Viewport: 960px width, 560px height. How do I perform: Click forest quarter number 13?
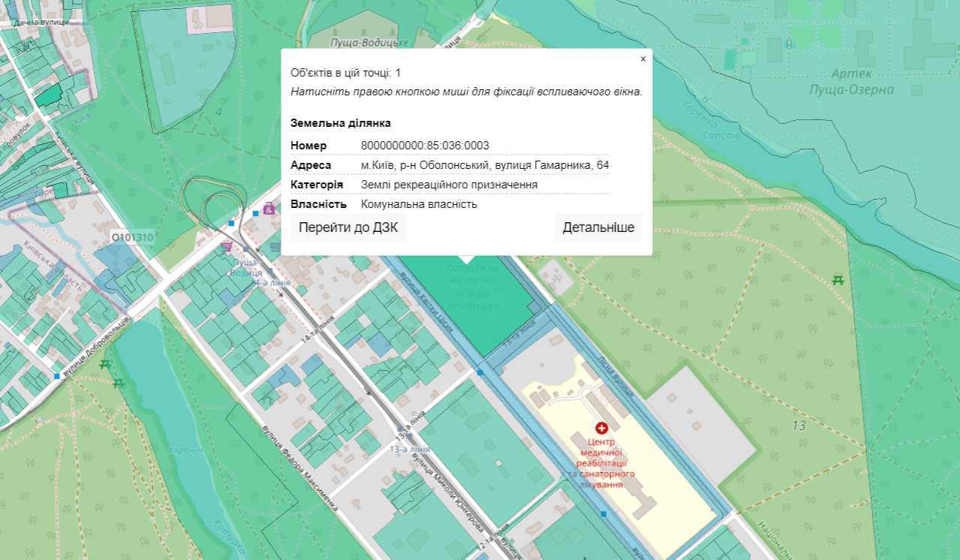(x=798, y=426)
